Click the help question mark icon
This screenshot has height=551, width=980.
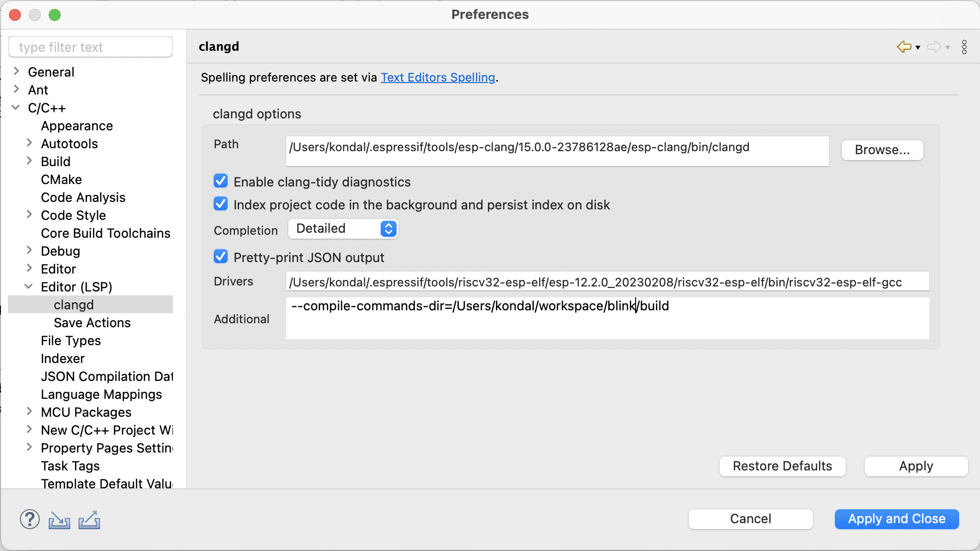coord(29,519)
